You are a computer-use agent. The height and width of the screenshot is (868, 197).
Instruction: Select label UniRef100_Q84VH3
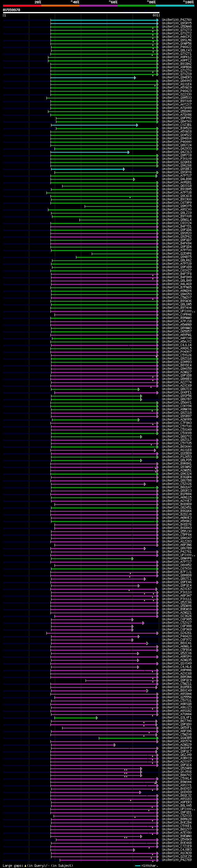(177, 81)
